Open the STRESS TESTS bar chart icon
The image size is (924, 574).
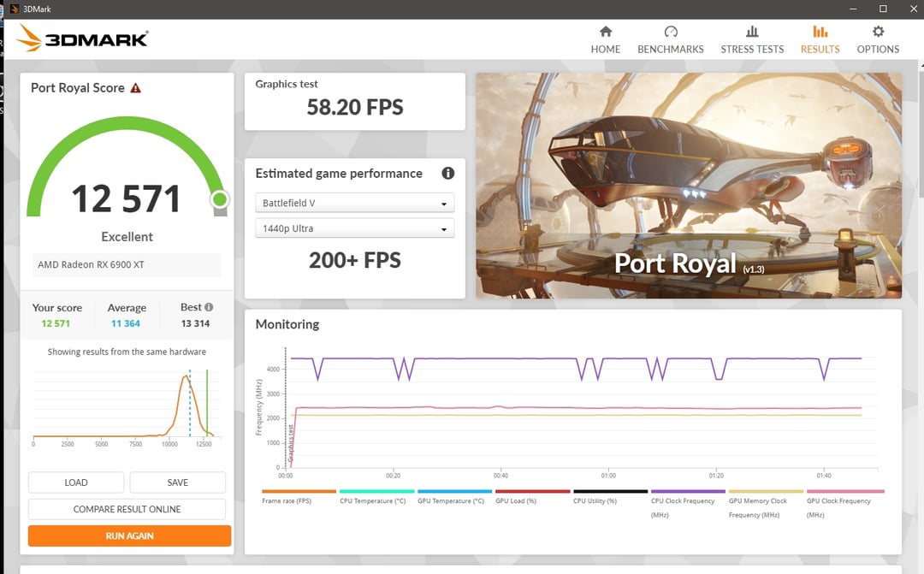[752, 32]
